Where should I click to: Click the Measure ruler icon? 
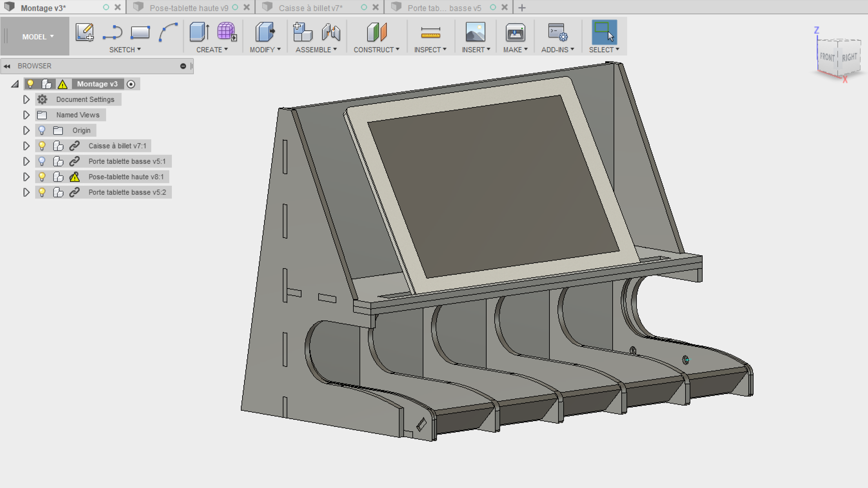(x=430, y=32)
